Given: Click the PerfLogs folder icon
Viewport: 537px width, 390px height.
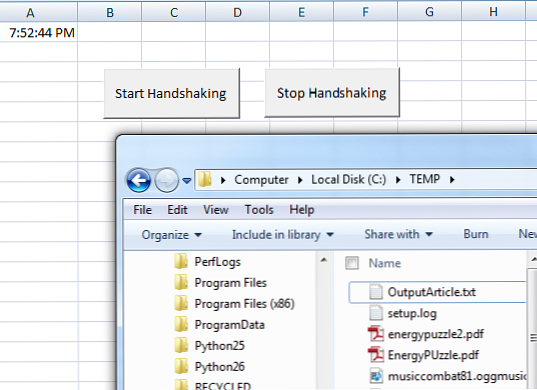Looking at the screenshot, I should (181, 262).
